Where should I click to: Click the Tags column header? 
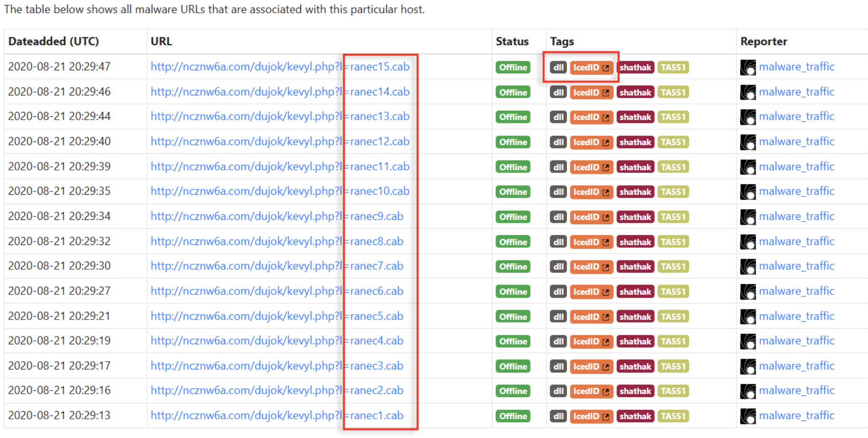point(562,41)
